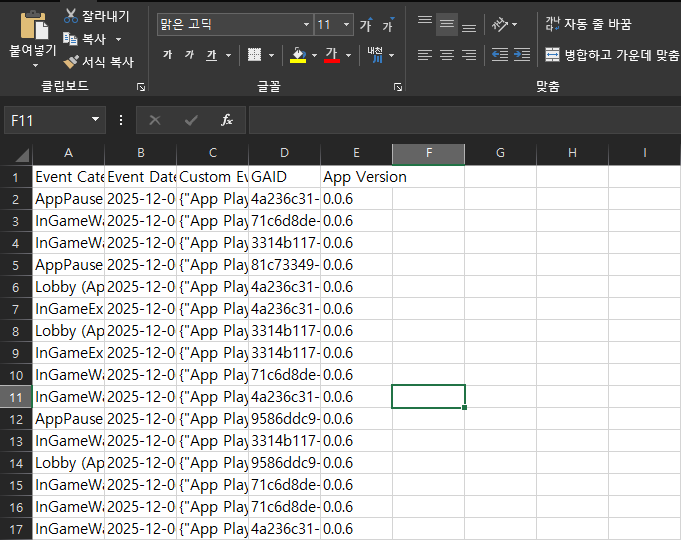The width and height of the screenshot is (681, 540).
Task: Expand the font name dropdown list
Action: tap(306, 24)
